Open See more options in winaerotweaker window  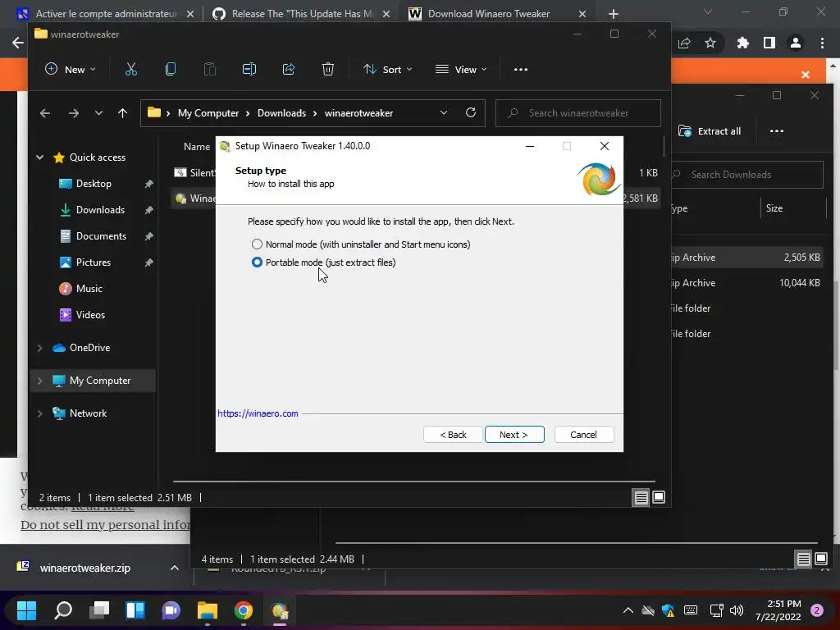click(521, 69)
